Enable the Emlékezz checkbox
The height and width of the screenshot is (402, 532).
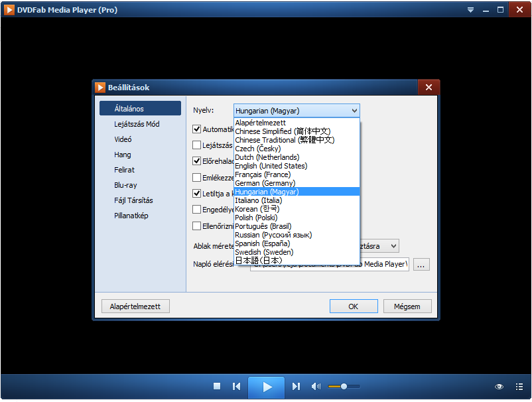point(197,178)
